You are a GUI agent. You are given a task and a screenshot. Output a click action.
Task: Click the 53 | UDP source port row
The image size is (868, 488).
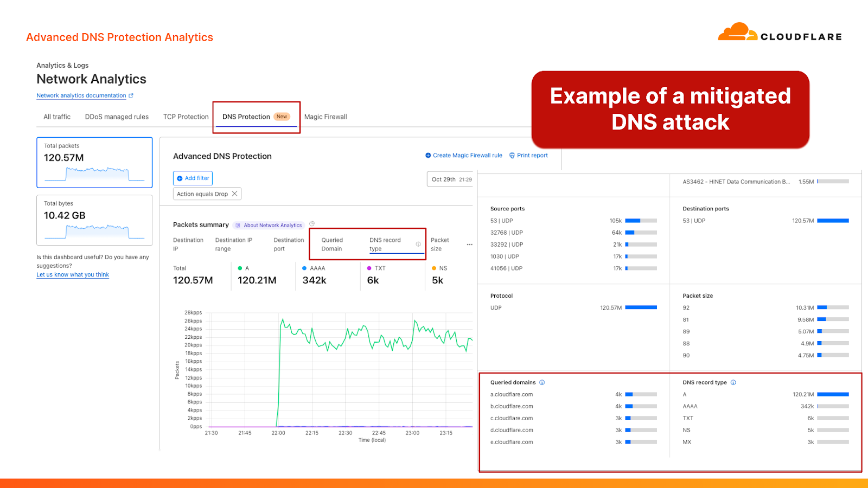click(x=573, y=221)
